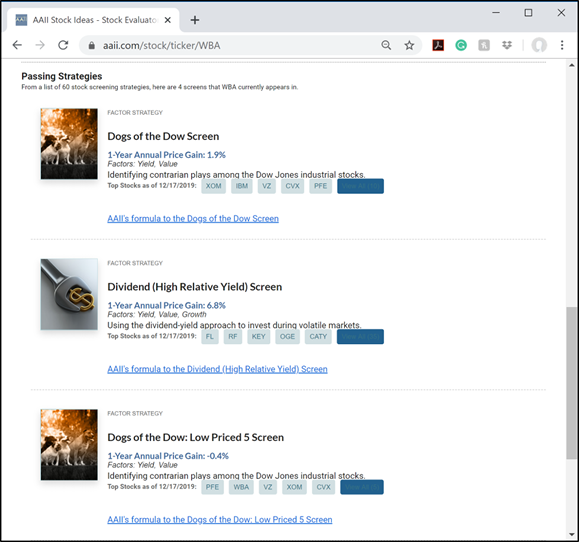
Task: Open AAII's formula to Dividend High Relative Yield Screen
Action: pyautogui.click(x=217, y=369)
